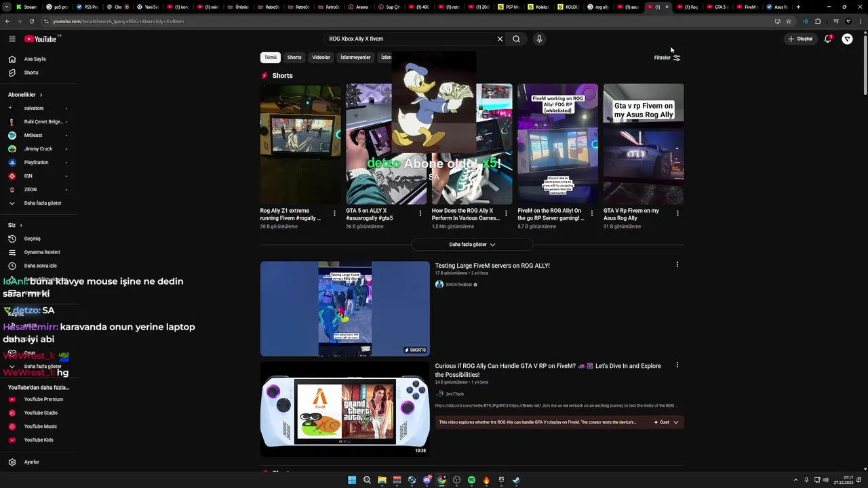868x488 pixels.
Task: Open YouTube Music from sidebar
Action: click(39, 426)
